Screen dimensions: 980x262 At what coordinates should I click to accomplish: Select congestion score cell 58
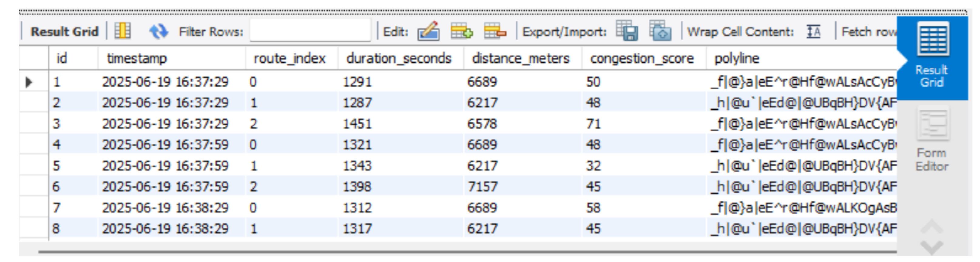(x=644, y=208)
